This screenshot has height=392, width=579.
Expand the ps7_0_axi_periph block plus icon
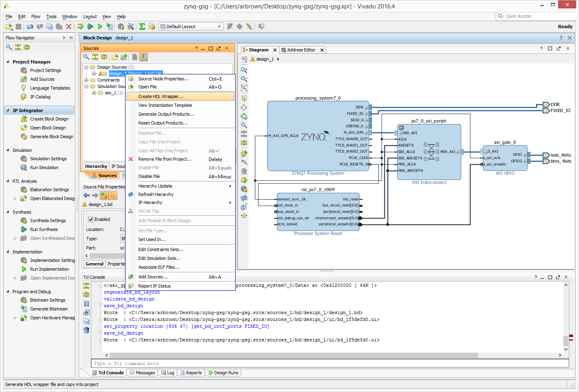pos(401,128)
